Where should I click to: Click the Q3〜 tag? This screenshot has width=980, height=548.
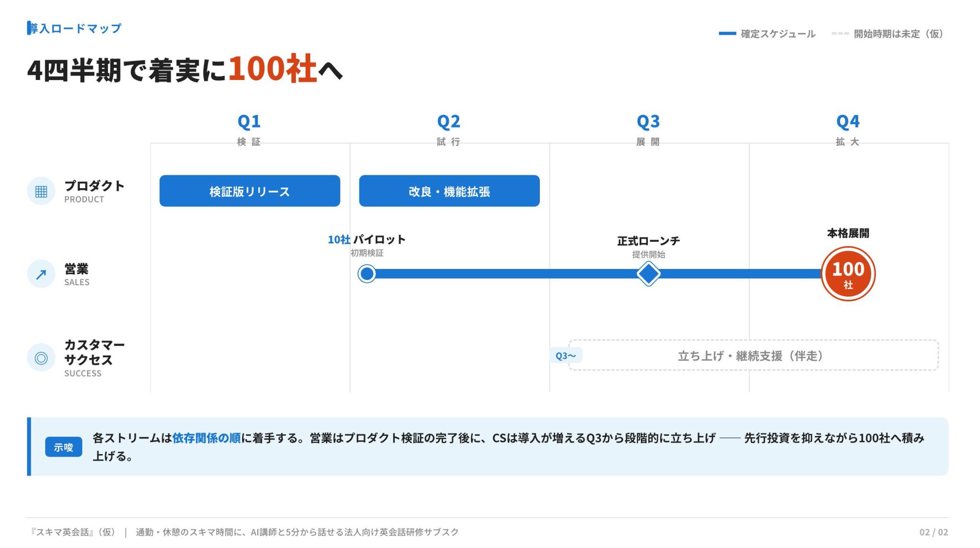tap(566, 356)
